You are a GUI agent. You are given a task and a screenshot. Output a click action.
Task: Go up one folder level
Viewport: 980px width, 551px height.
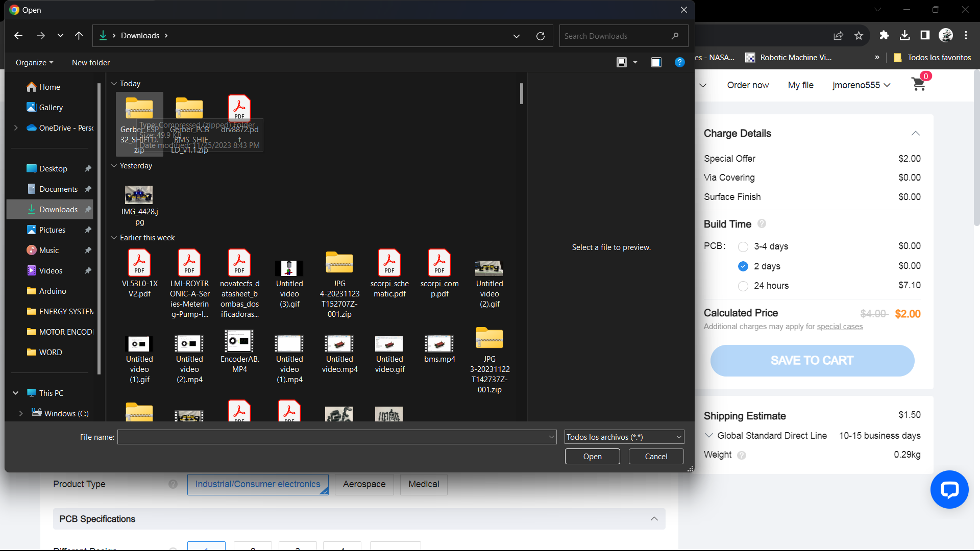(79, 36)
